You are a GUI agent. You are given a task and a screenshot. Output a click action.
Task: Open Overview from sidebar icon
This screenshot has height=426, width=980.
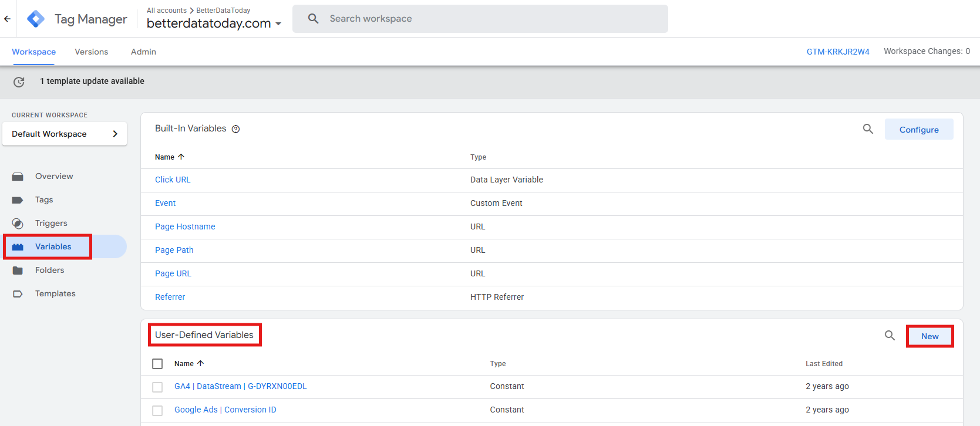(18, 177)
